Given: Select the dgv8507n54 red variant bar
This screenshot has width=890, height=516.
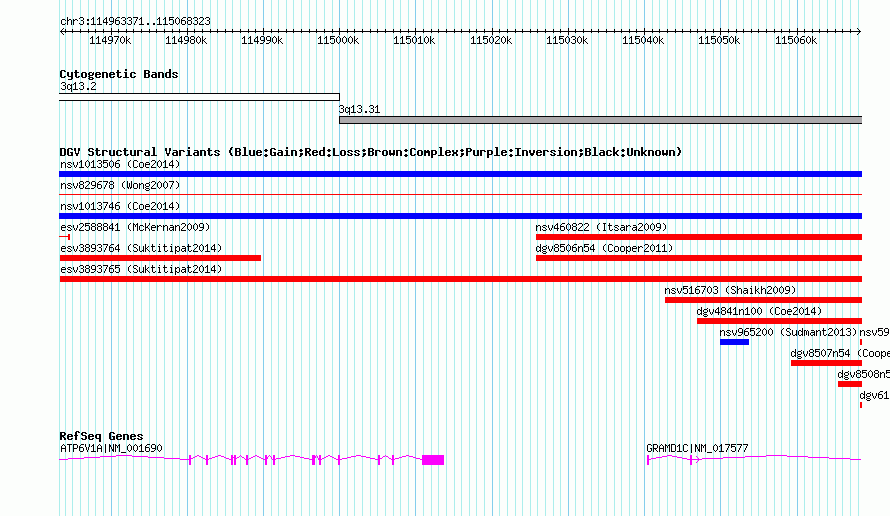Looking at the screenshot, I should [x=826, y=363].
